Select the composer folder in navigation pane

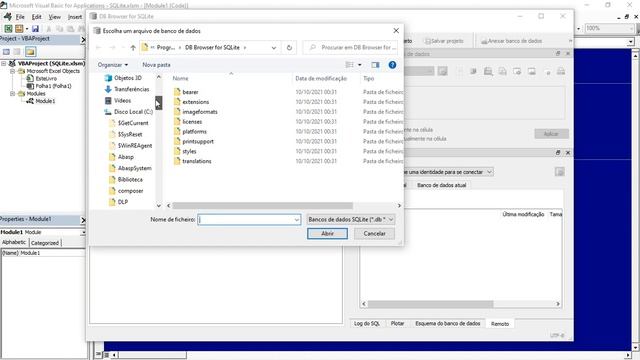tap(130, 191)
